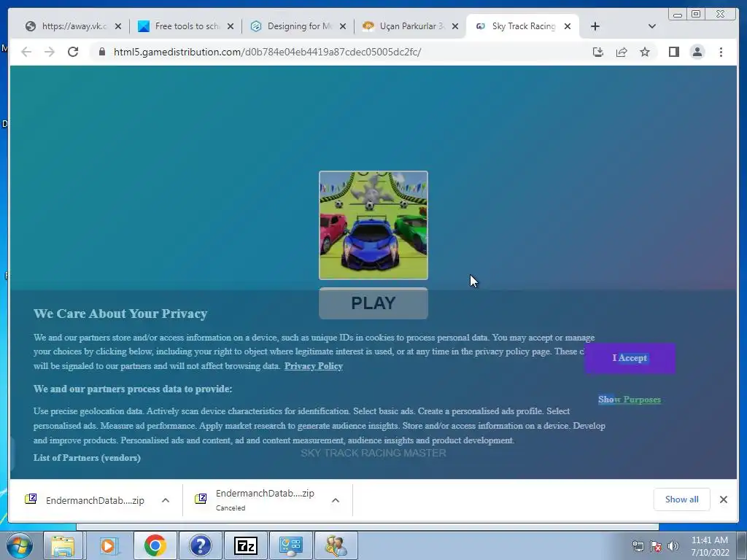The height and width of the screenshot is (560, 747).
Task: Click the Chrome taskbar icon
Action: pyautogui.click(x=155, y=545)
